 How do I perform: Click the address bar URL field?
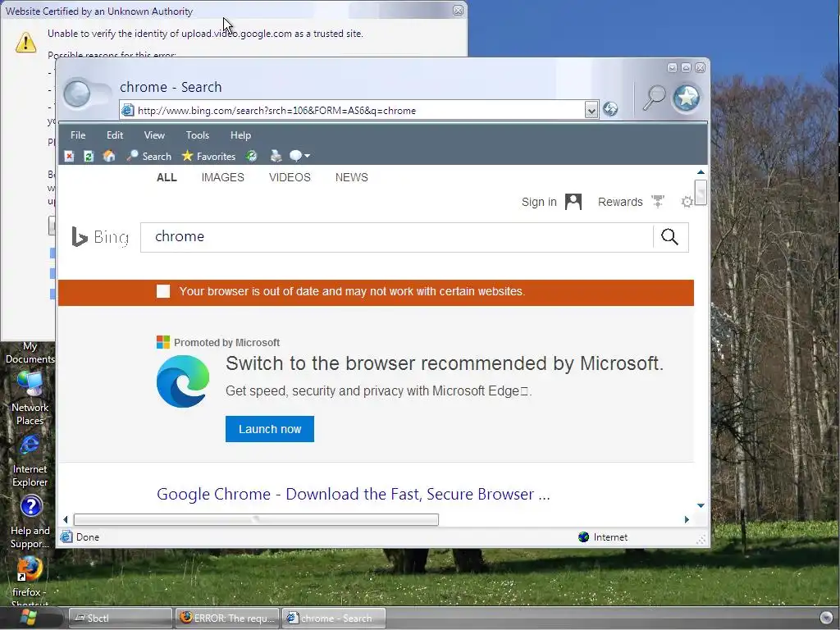[359, 111]
